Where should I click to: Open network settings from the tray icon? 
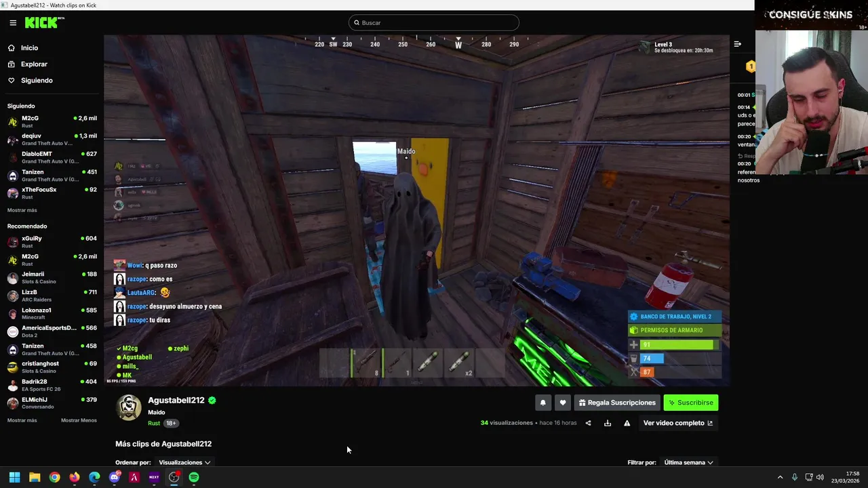point(808,477)
